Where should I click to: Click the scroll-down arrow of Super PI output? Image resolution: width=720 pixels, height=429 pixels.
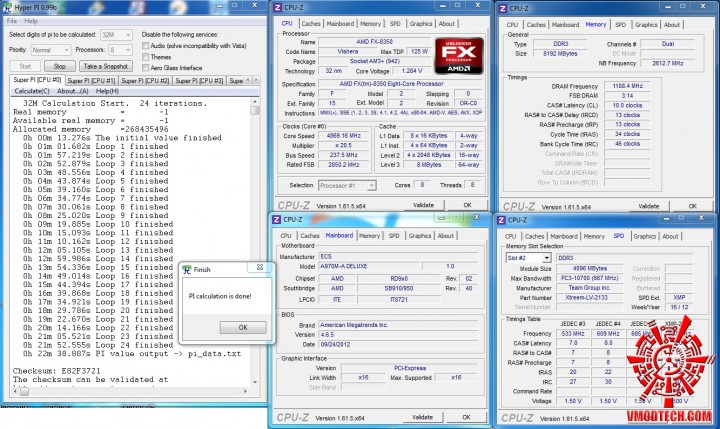(255, 382)
